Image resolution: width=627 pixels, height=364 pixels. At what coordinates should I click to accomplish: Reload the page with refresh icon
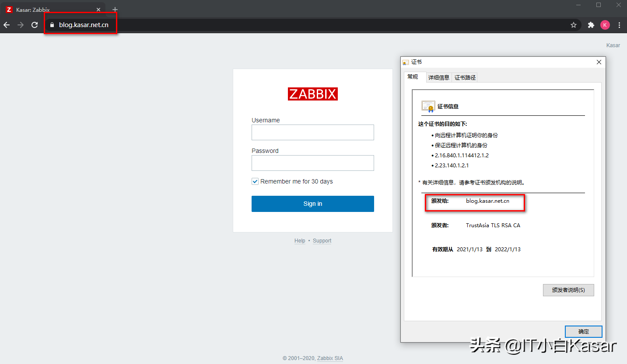point(35,25)
